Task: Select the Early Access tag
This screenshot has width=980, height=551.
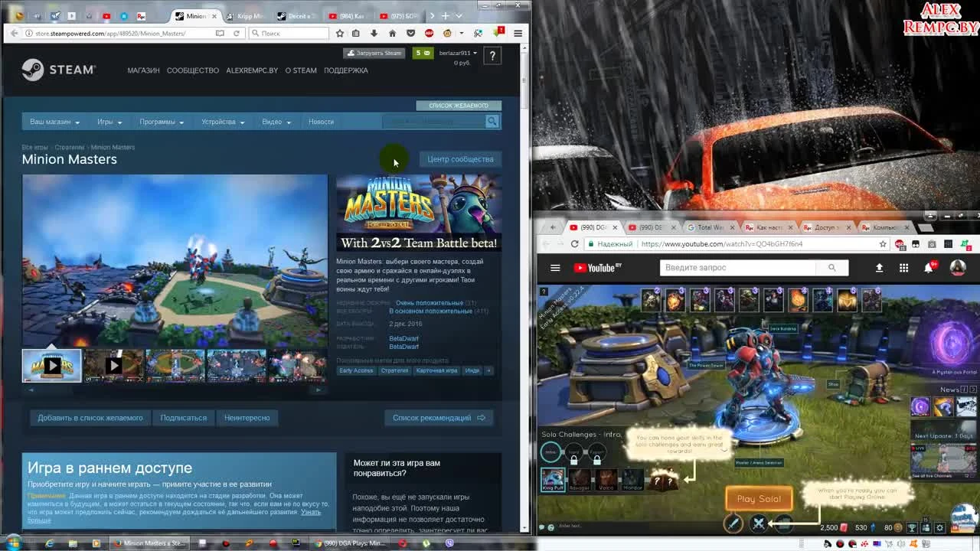Action: point(356,370)
